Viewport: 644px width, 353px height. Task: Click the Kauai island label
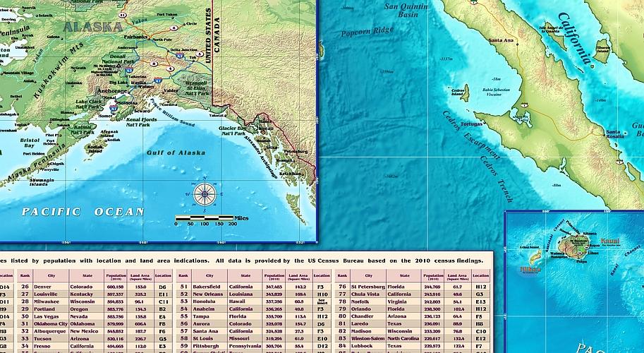(x=610, y=241)
